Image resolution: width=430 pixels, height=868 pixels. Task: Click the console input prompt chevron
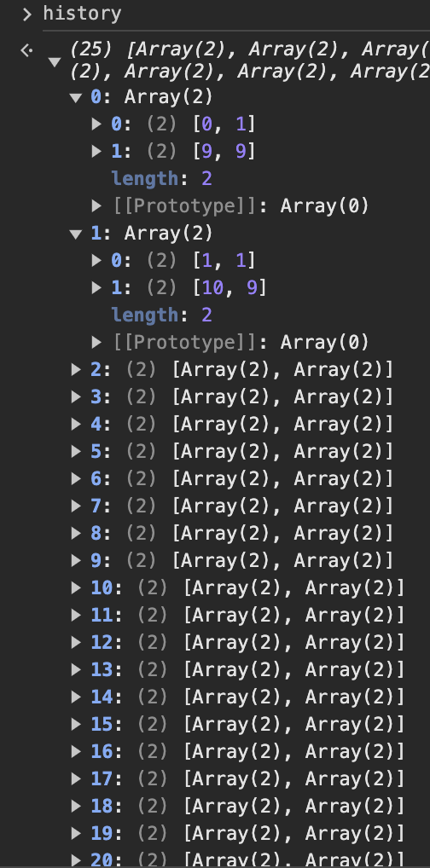point(26,14)
